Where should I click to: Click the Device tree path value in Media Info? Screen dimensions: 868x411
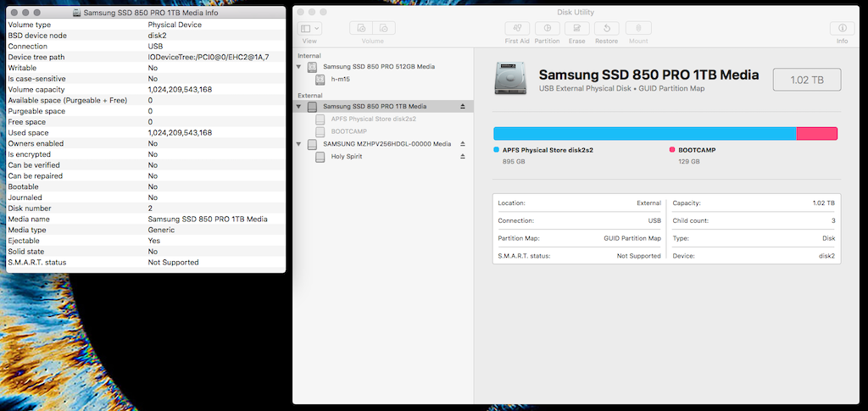point(209,57)
